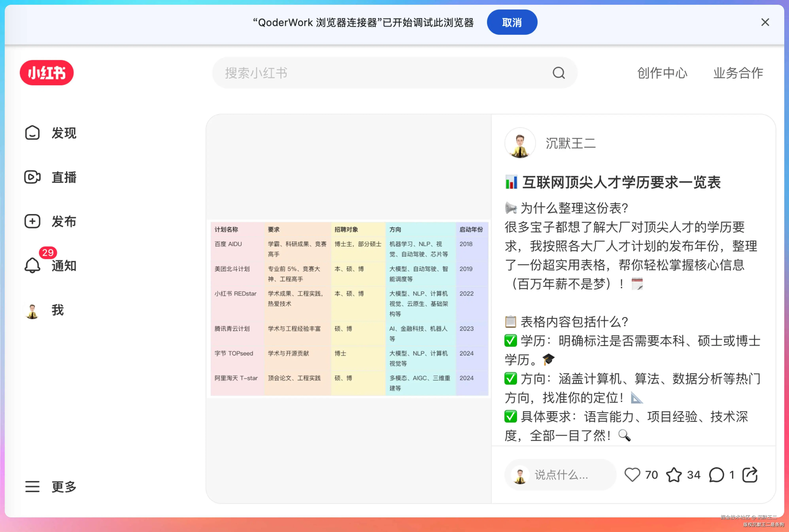The height and width of the screenshot is (532, 789).
Task: Open 更多 menu label
Action: pyautogui.click(x=64, y=487)
